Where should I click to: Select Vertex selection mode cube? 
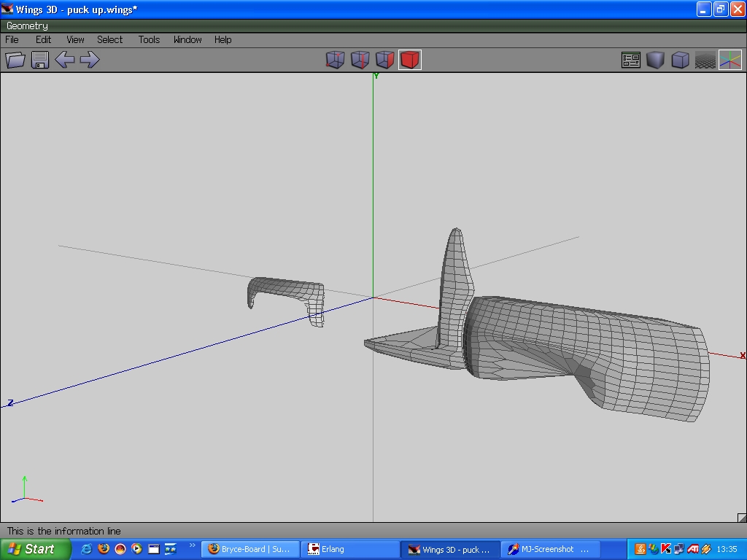pos(335,60)
